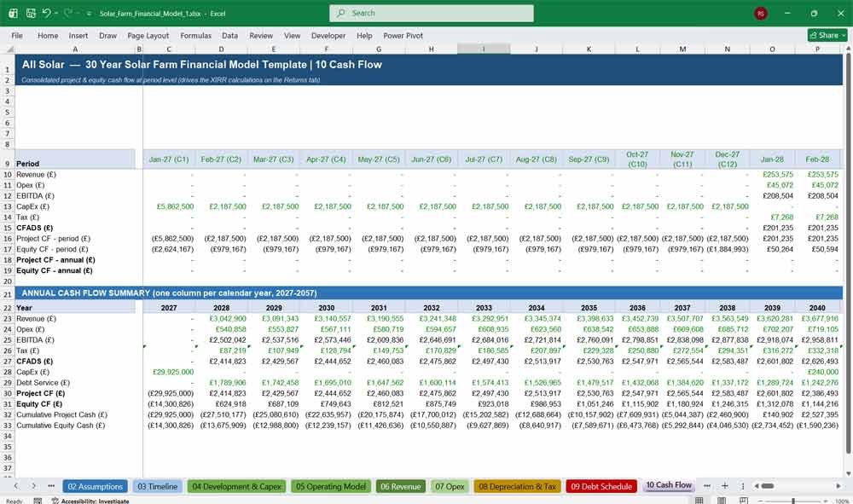The width and height of the screenshot is (853, 504).
Task: Open Customize Quick Access Toolbar dropdown
Action: pos(89,14)
